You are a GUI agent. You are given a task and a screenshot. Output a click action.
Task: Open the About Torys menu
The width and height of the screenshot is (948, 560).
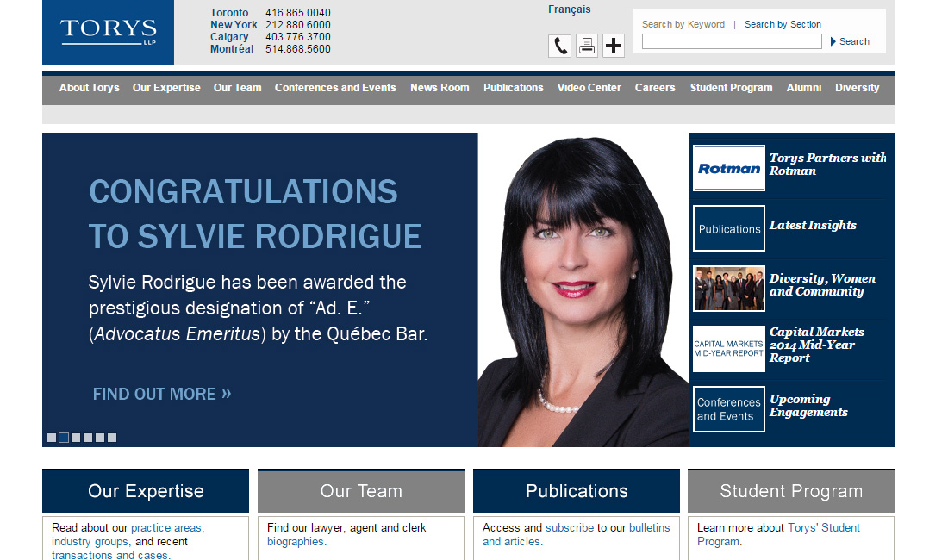pyautogui.click(x=90, y=88)
